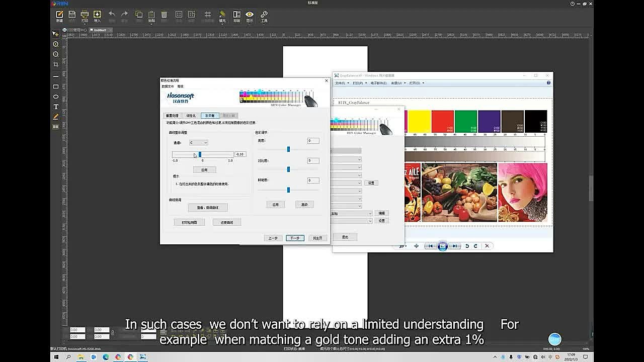644x362 pixels.
Task: Select the first tab 墨量处理
Action: (173, 116)
